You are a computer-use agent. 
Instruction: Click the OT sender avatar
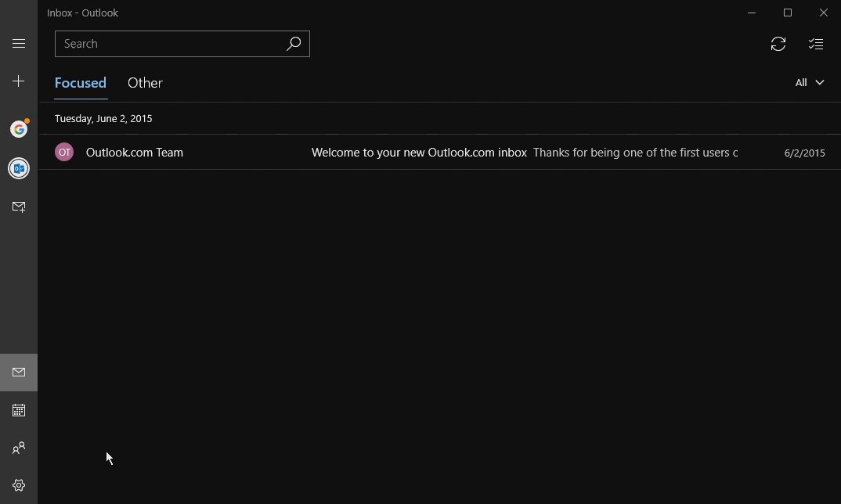pyautogui.click(x=64, y=153)
